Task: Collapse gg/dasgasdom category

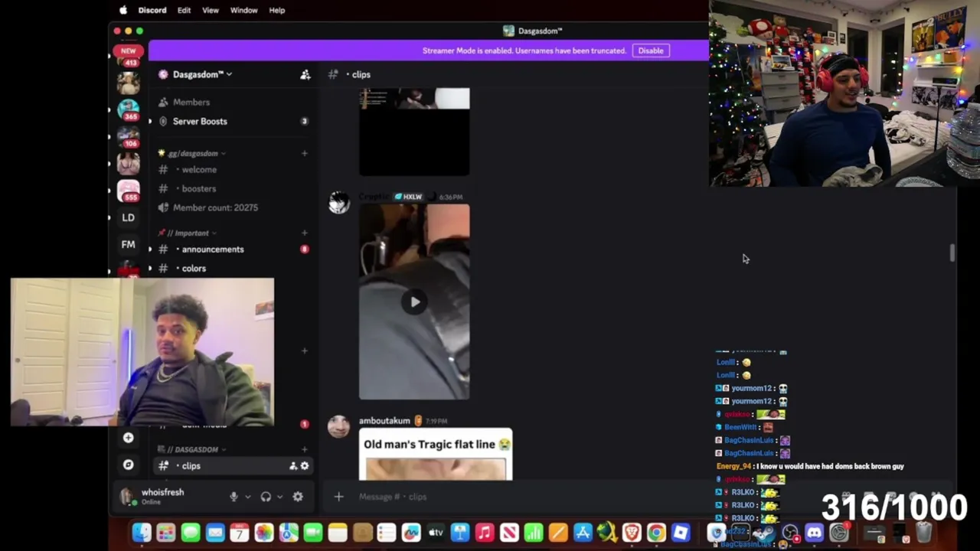Action: click(x=191, y=153)
